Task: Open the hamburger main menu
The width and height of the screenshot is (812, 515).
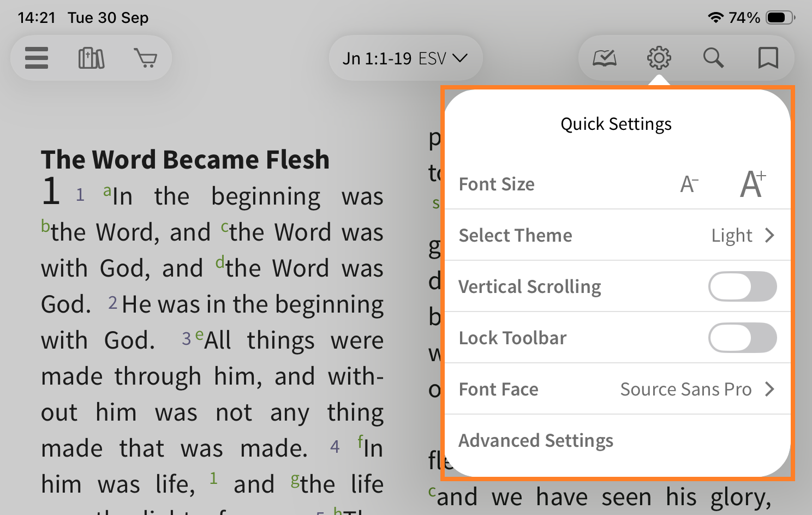Action: 37,58
